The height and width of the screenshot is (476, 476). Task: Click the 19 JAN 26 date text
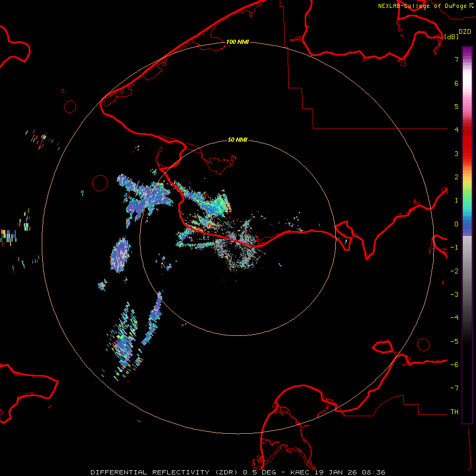[x=335, y=472]
